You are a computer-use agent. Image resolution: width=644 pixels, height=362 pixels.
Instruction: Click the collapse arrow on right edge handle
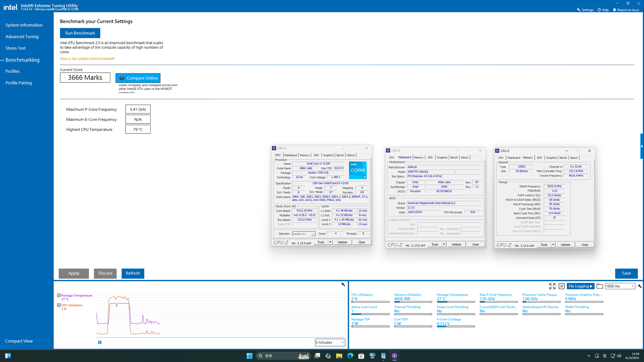click(642, 146)
